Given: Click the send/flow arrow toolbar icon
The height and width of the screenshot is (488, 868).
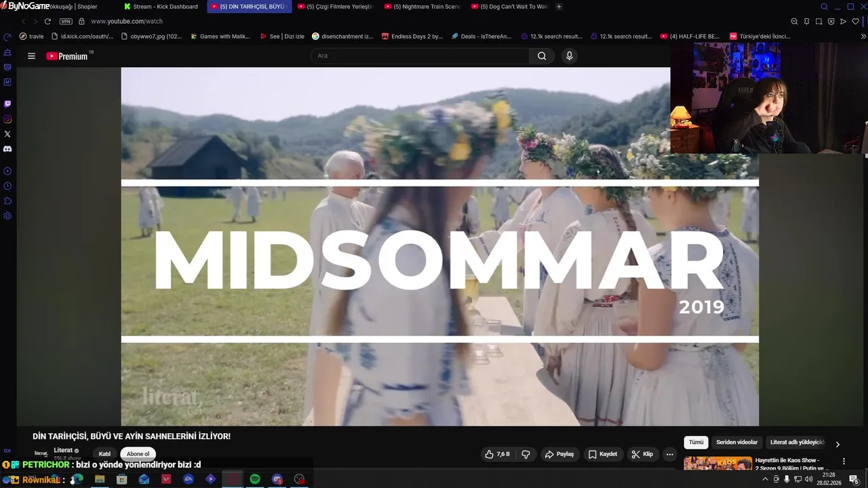Looking at the screenshot, I should (843, 22).
